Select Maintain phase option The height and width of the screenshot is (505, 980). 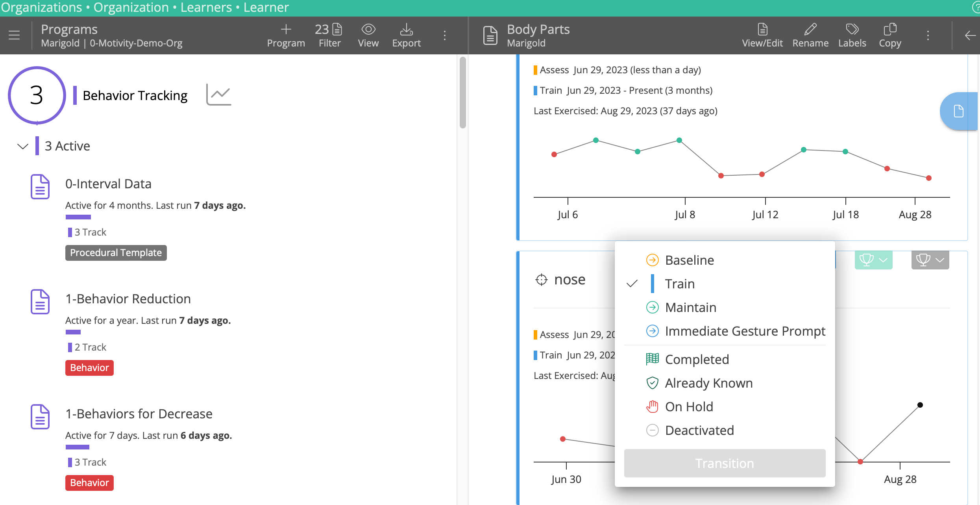pyautogui.click(x=725, y=307)
